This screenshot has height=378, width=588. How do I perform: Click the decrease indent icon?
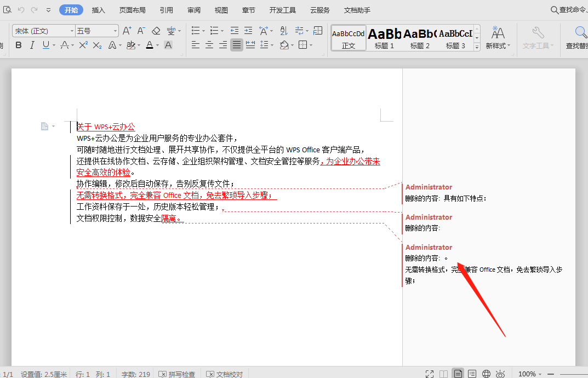point(235,30)
